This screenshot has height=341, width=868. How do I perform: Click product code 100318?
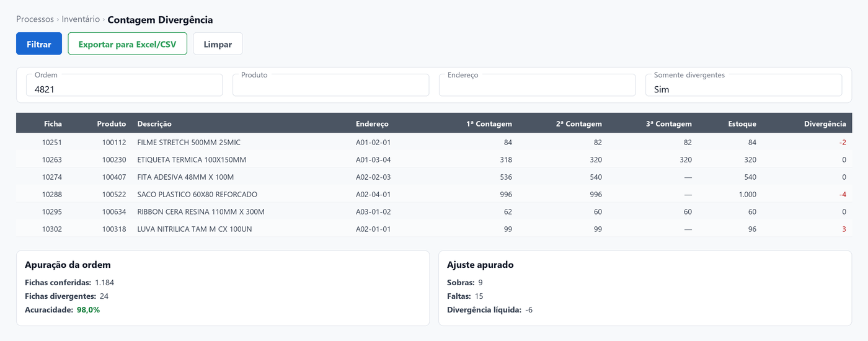114,229
